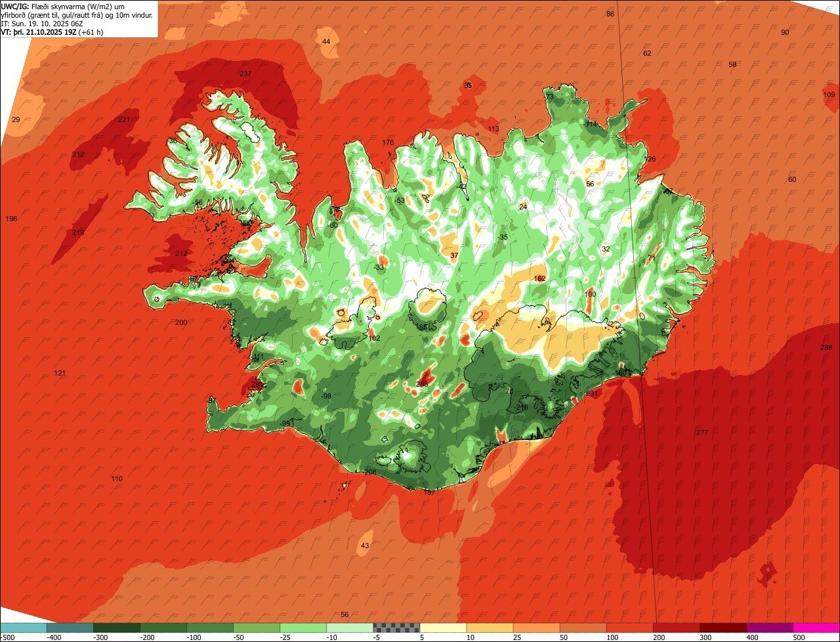Click the '-500' legend scale label
Viewport: 840px width, 642px height.
pyautogui.click(x=7, y=637)
